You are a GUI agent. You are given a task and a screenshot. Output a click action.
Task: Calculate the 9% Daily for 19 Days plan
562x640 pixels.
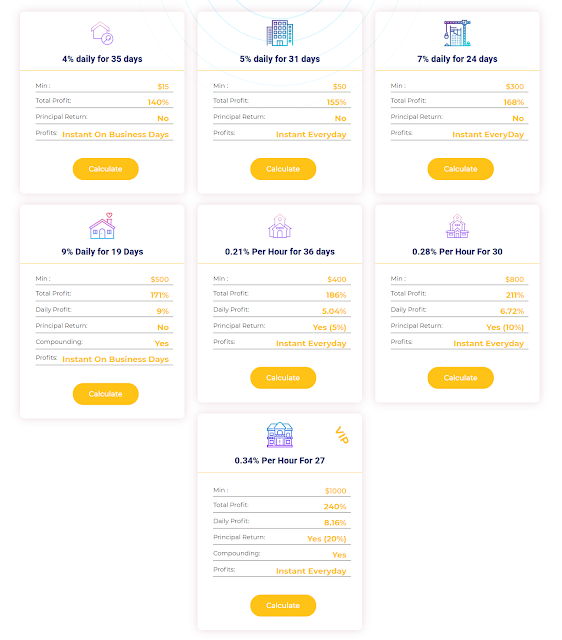pos(106,394)
